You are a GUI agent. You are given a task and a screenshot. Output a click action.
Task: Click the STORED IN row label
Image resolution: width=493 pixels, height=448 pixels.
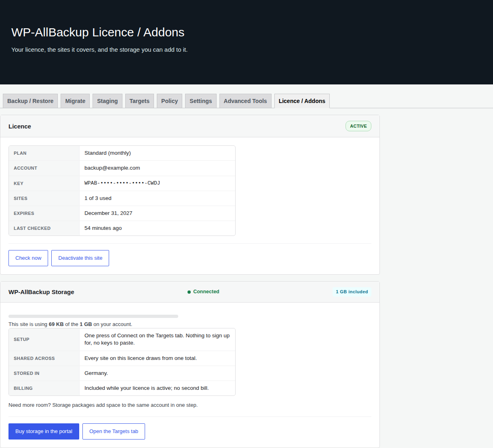27,373
